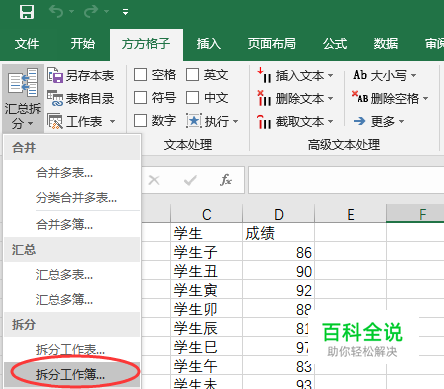Click the 截取文本 icon
This screenshot has height=389, width=444.
click(x=264, y=121)
